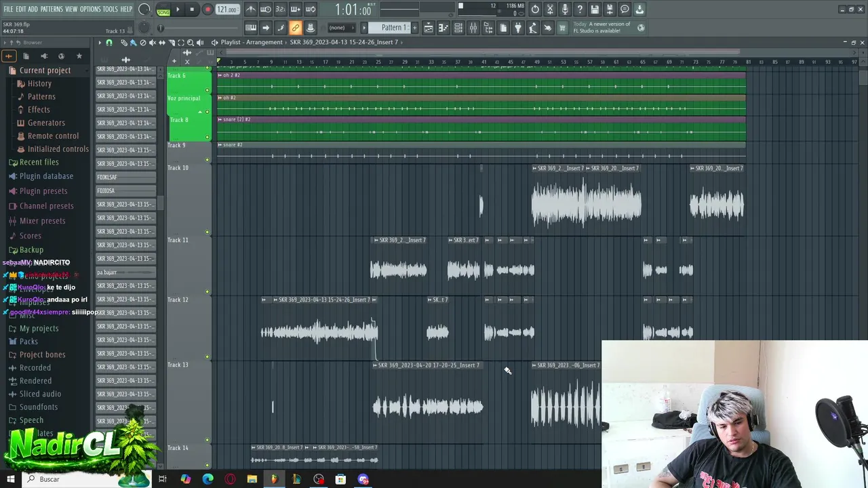Viewport: 868px width, 488px height.
Task: Click bar 41 on the timeline ruler
Action: tap(484, 62)
